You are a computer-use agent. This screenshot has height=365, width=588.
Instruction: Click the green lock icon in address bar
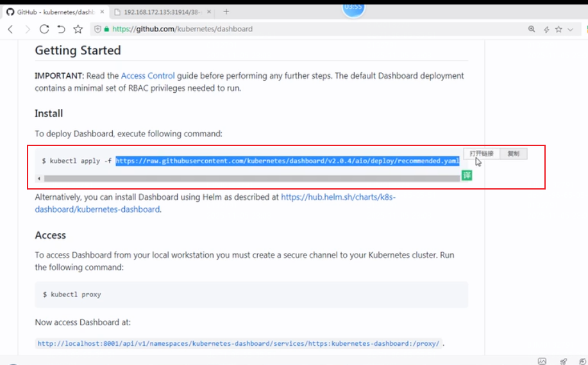click(106, 29)
